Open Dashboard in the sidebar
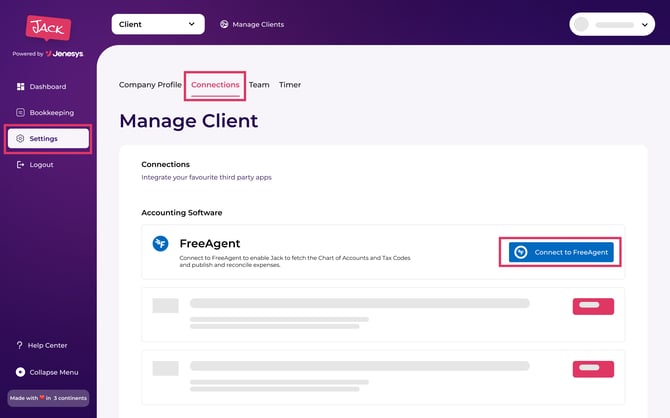 pos(48,87)
